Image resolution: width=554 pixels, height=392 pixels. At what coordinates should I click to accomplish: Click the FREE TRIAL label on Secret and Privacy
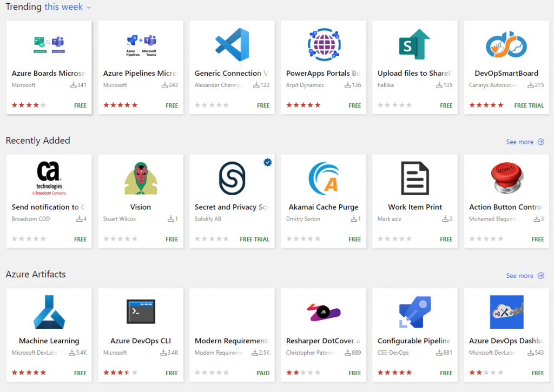254,240
